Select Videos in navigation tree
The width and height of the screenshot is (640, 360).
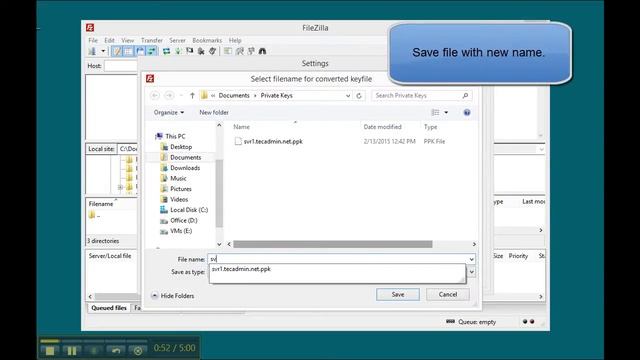coord(179,200)
